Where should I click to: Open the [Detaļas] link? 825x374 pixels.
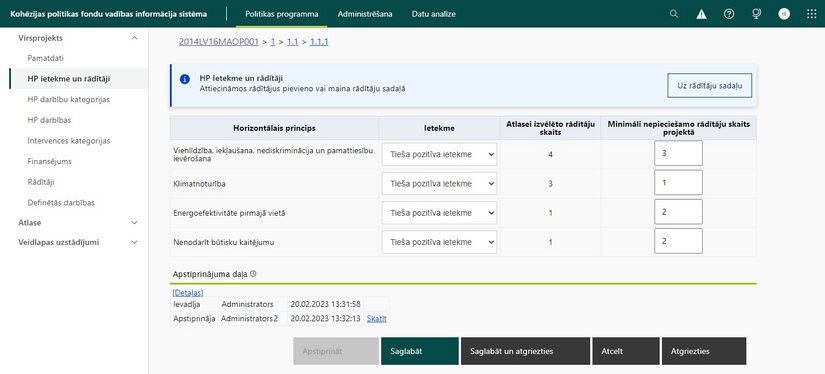188,292
